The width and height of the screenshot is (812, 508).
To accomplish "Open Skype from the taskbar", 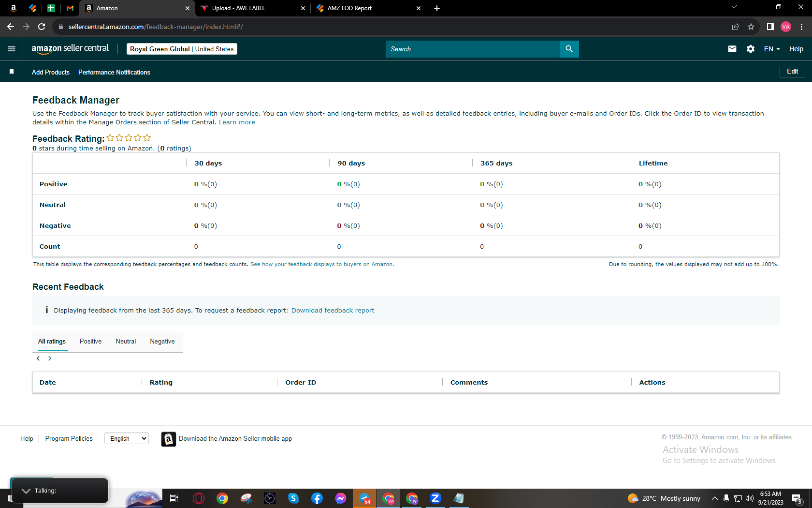I will [293, 498].
